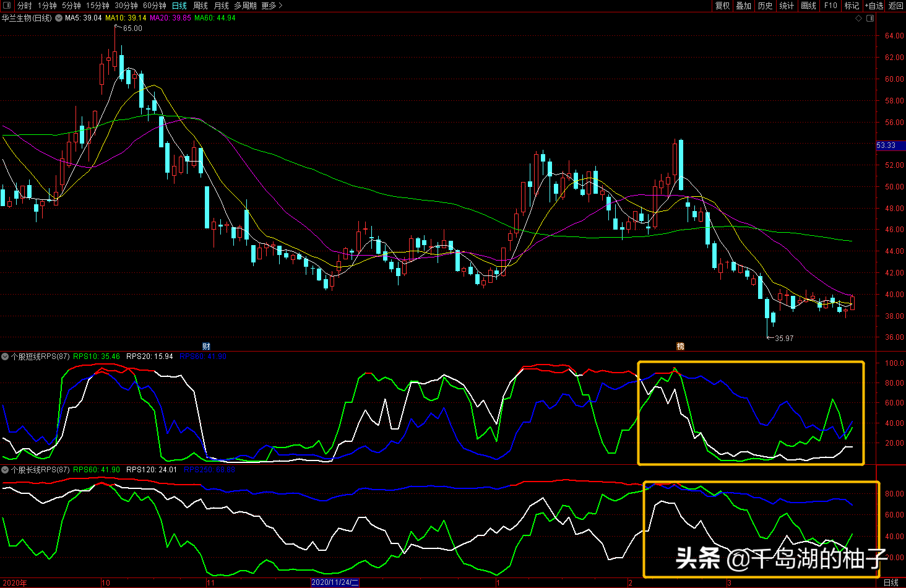This screenshot has height=588, width=906.
Task: Click the 复权 adjustment button
Action: click(722, 6)
